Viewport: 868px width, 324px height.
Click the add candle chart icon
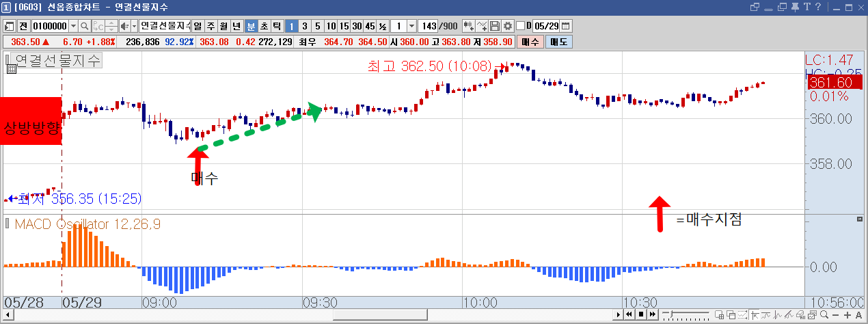(x=469, y=26)
